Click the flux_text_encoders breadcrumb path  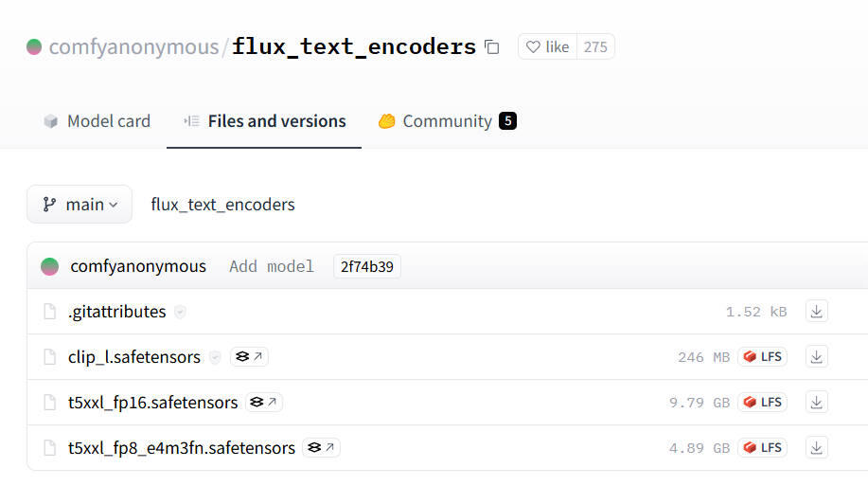[x=222, y=205]
